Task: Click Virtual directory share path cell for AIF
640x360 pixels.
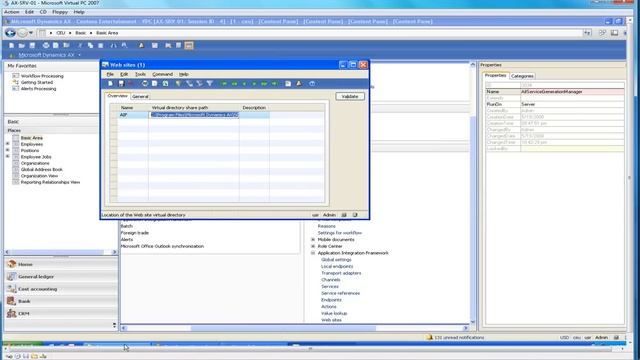Action: click(x=194, y=115)
